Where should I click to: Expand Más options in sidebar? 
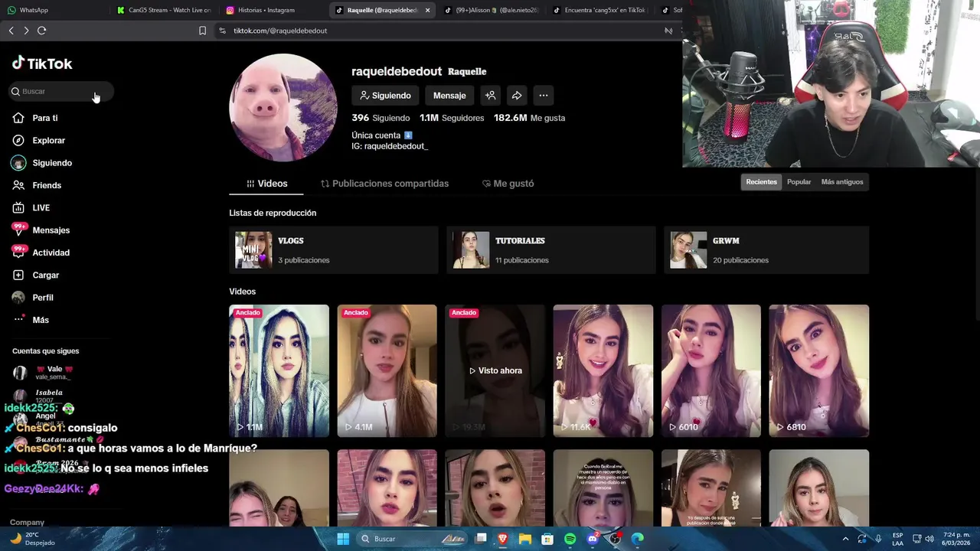point(41,320)
